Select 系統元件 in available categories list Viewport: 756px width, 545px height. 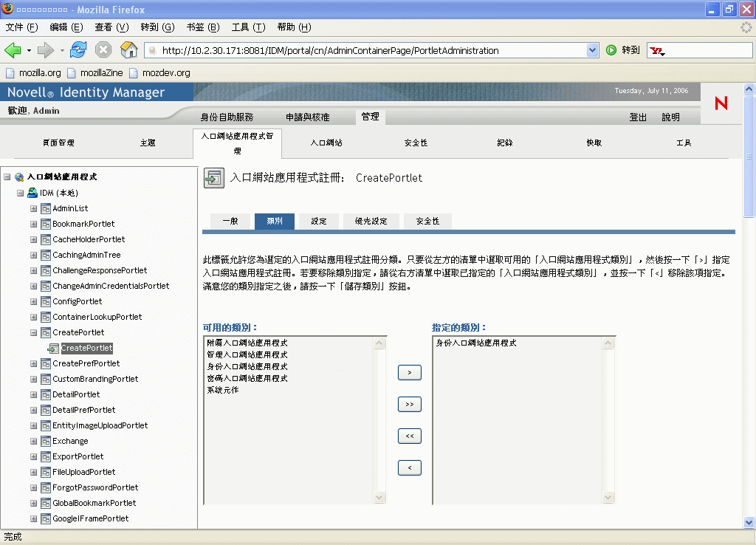pos(223,390)
